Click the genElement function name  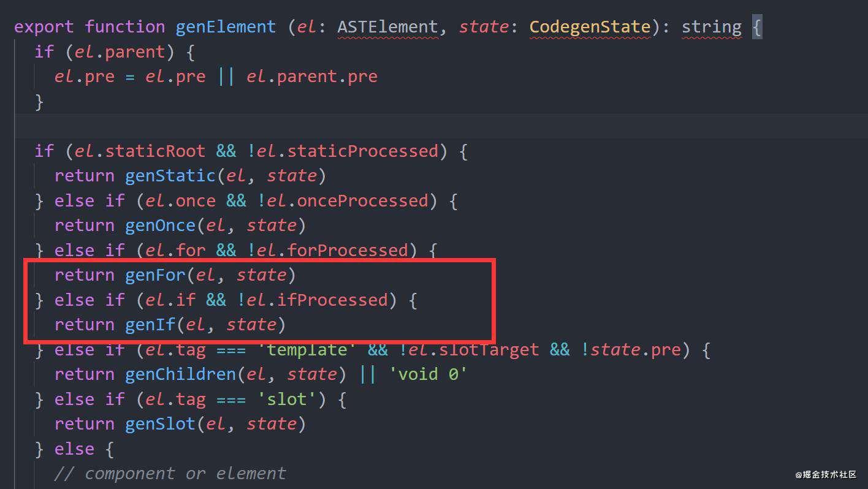(226, 27)
